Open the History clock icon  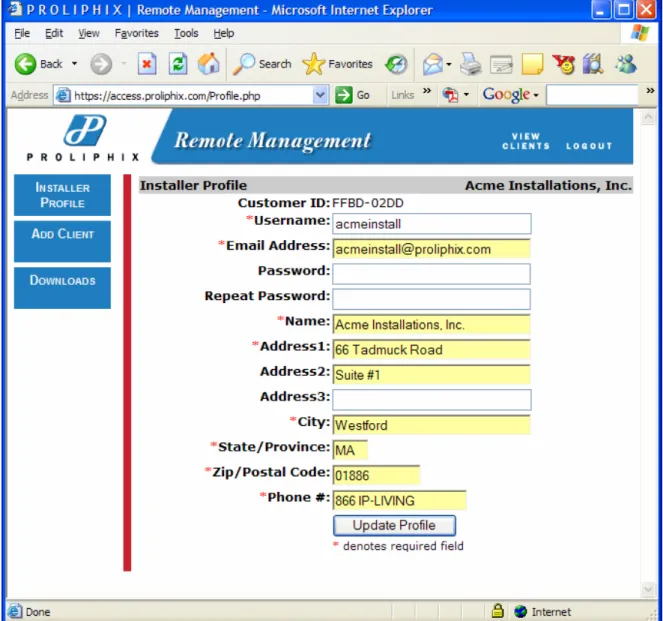(x=396, y=64)
